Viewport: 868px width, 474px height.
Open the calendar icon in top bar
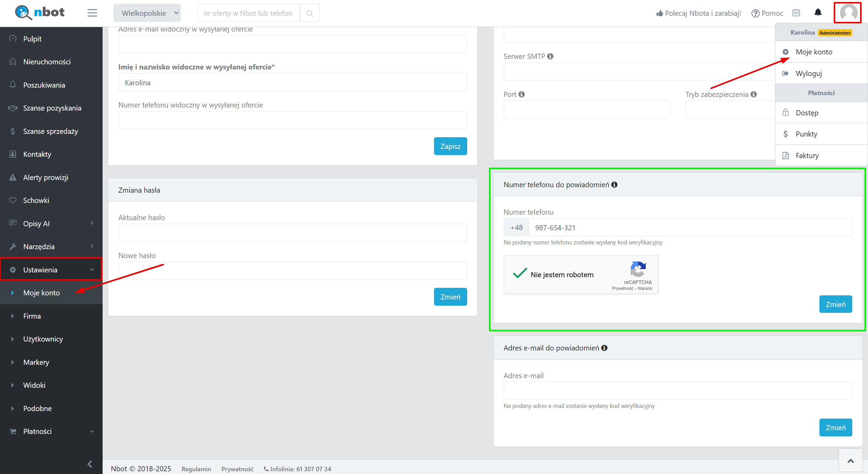point(796,13)
